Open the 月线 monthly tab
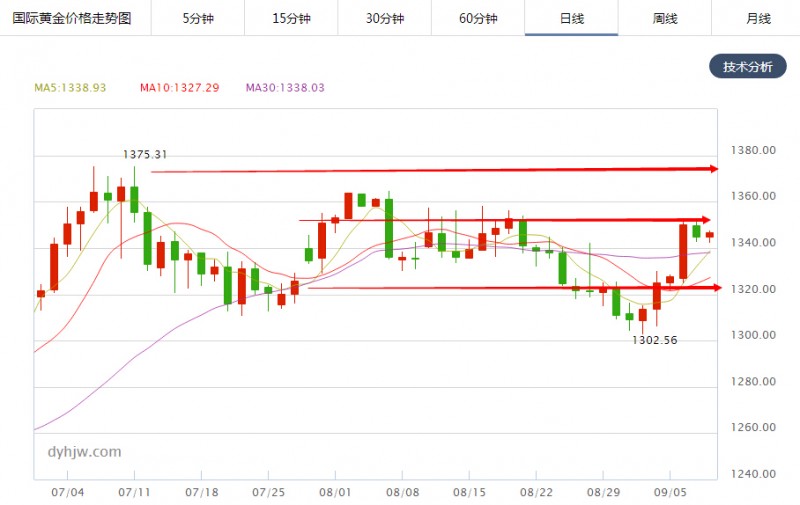Viewport: 800px width, 505px height. point(758,18)
